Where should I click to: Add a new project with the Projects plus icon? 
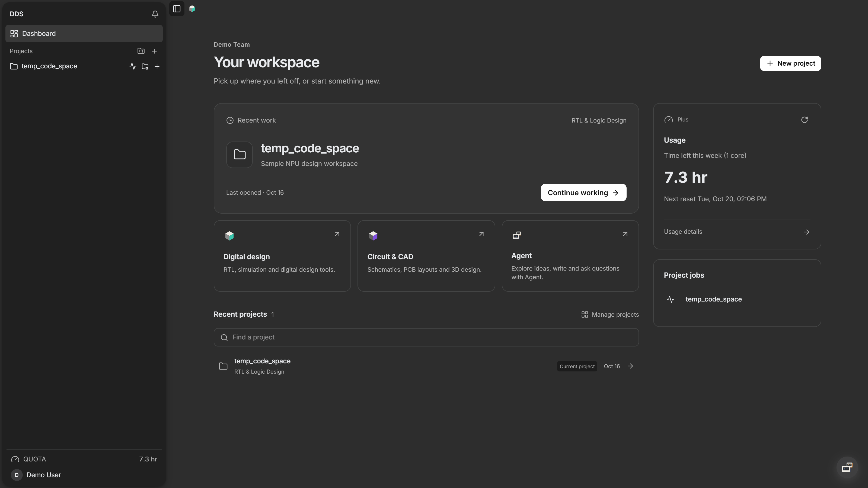[x=154, y=51]
